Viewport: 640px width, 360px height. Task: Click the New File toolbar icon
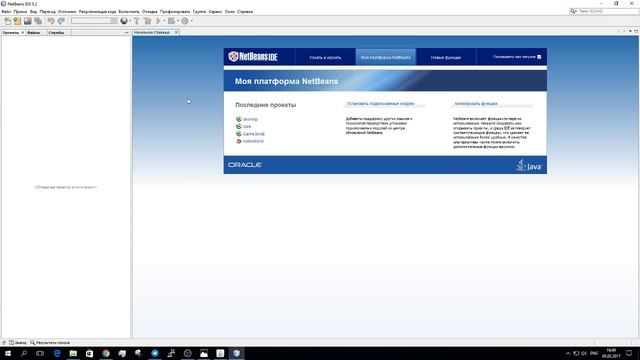pyautogui.click(x=7, y=21)
